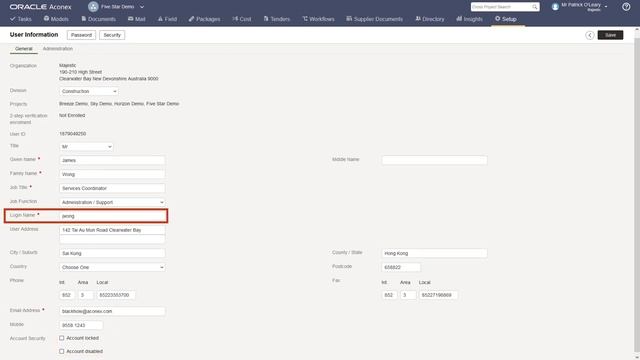Click the User ID number value
The width and height of the screenshot is (640, 360).
73,133
